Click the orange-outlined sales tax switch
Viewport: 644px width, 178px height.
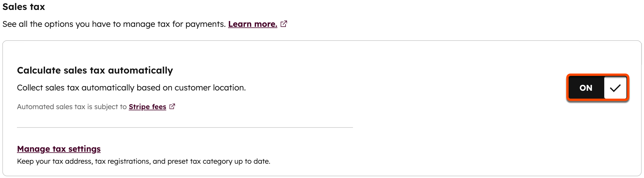click(598, 88)
